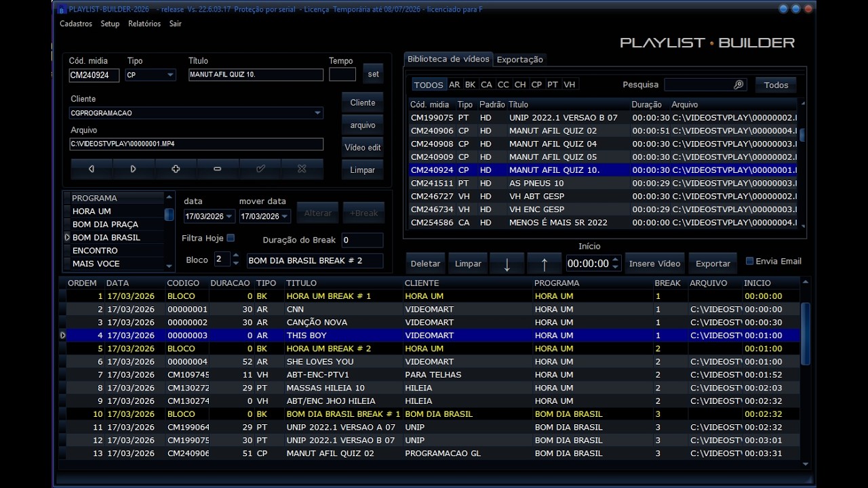868x488 pixels.
Task: Confirm the media edit with the checkmark icon
Action: click(x=260, y=169)
